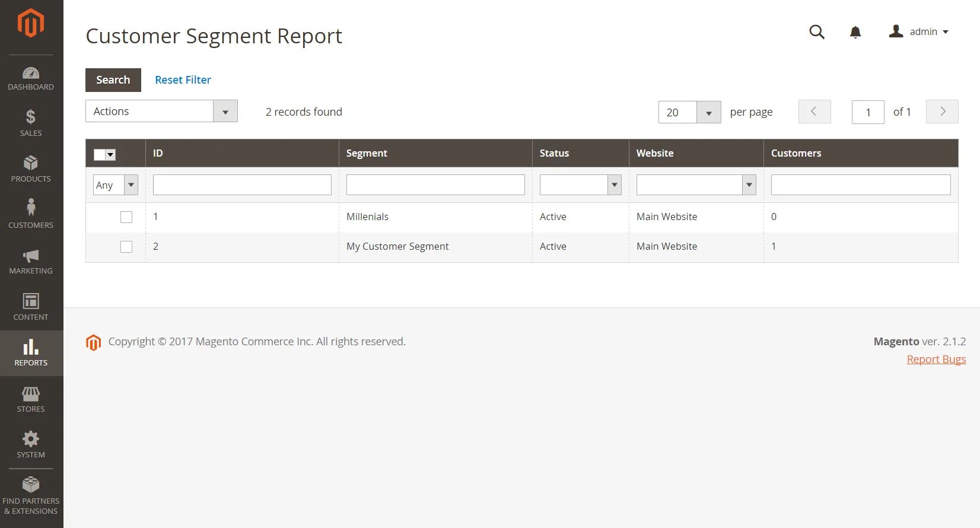980x528 pixels.
Task: Click customers count 0 in Millenials row
Action: pos(774,217)
